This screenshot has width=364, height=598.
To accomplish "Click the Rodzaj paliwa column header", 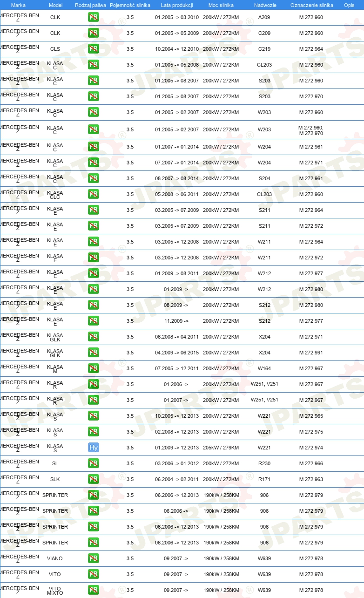I will (x=90, y=5).
